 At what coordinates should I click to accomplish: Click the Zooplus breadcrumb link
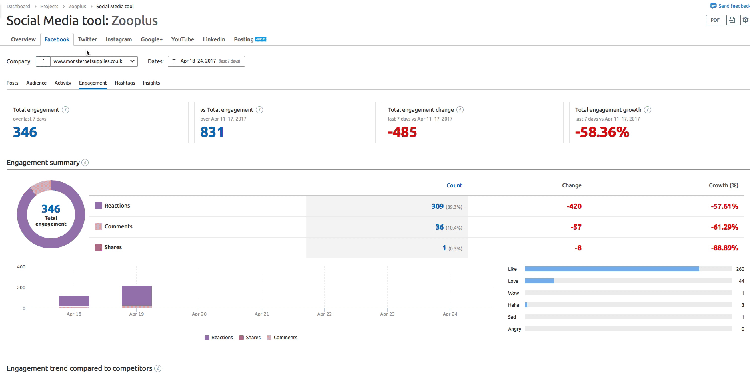(77, 6)
